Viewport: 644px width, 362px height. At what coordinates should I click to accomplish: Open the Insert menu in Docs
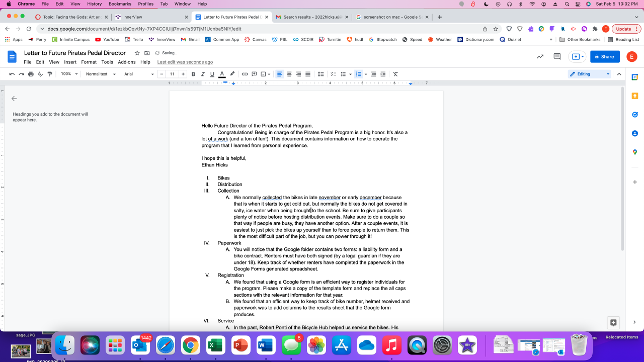(70, 62)
